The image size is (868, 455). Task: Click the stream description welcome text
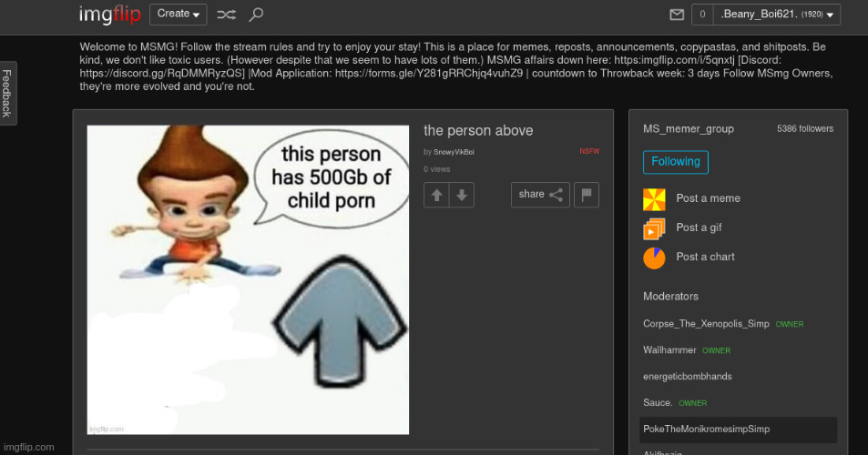pyautogui.click(x=456, y=66)
